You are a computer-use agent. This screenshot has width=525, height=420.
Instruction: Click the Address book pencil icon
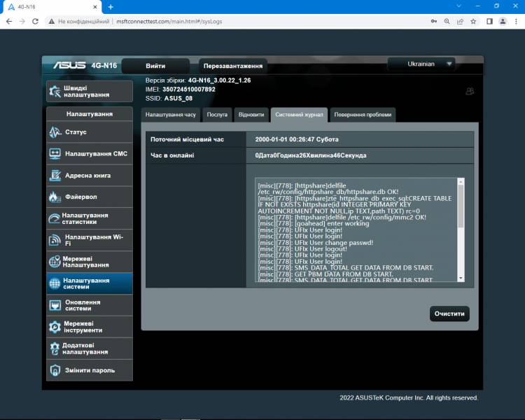[x=55, y=176]
